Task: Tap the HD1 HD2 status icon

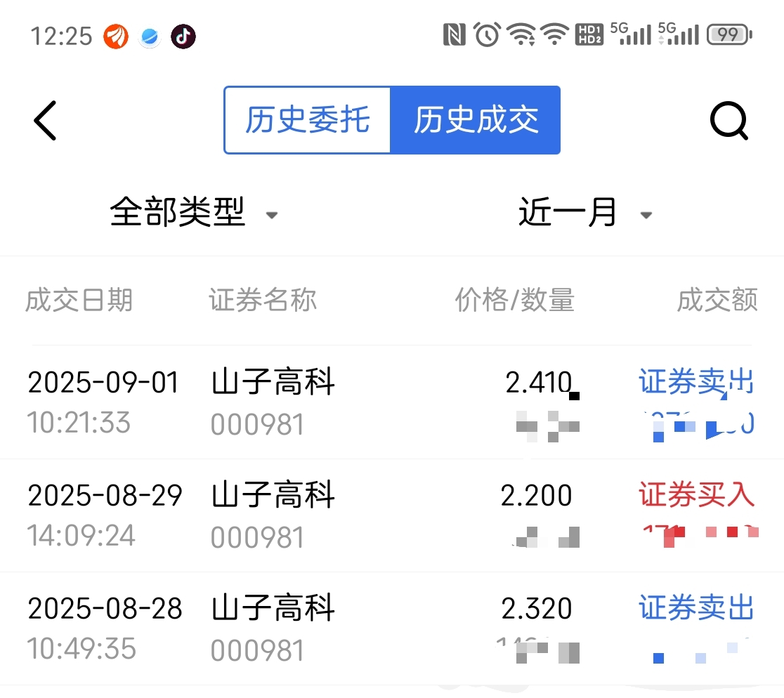Action: pyautogui.click(x=589, y=34)
